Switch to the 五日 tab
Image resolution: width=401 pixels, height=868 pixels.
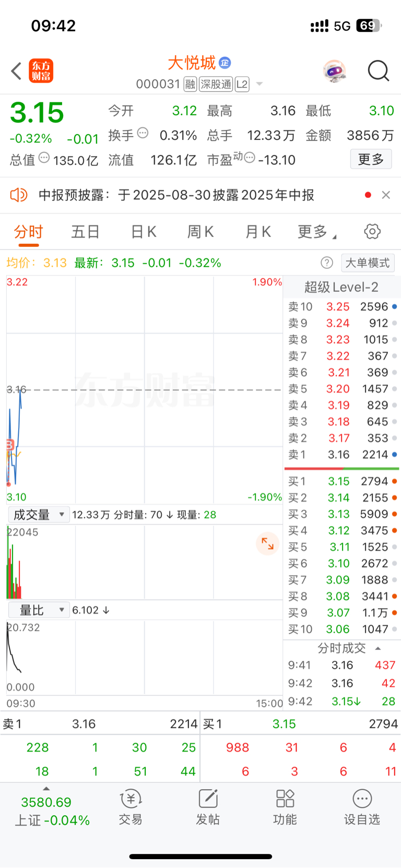(86, 232)
